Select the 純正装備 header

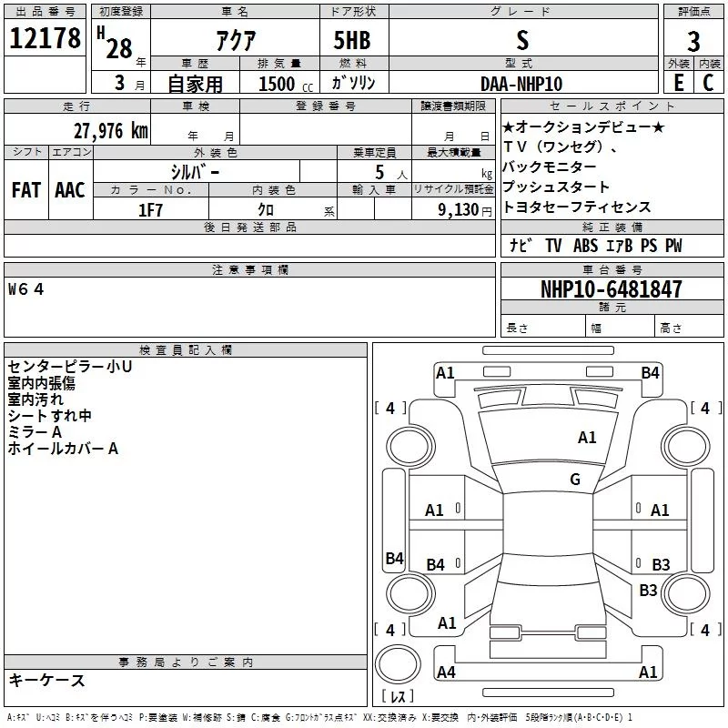612,227
